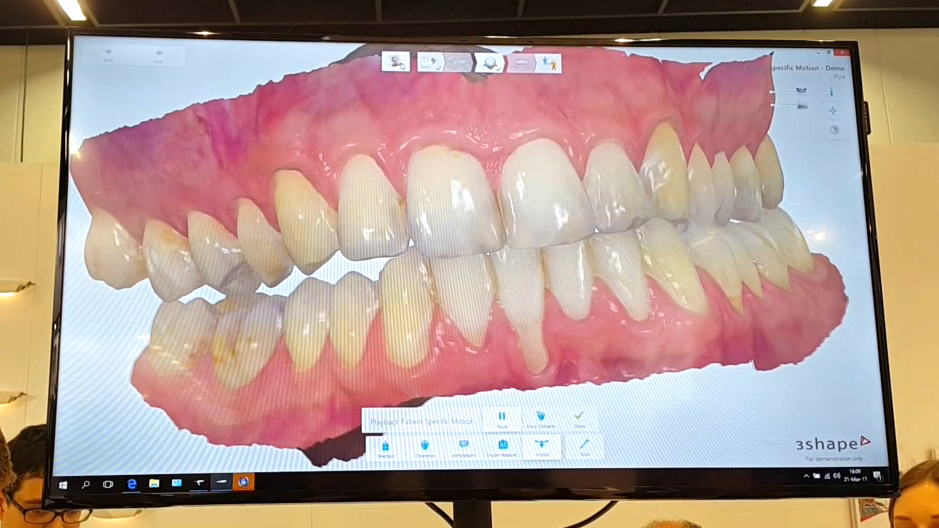Open the Tools wrench menu
The image size is (939, 528).
click(x=584, y=447)
